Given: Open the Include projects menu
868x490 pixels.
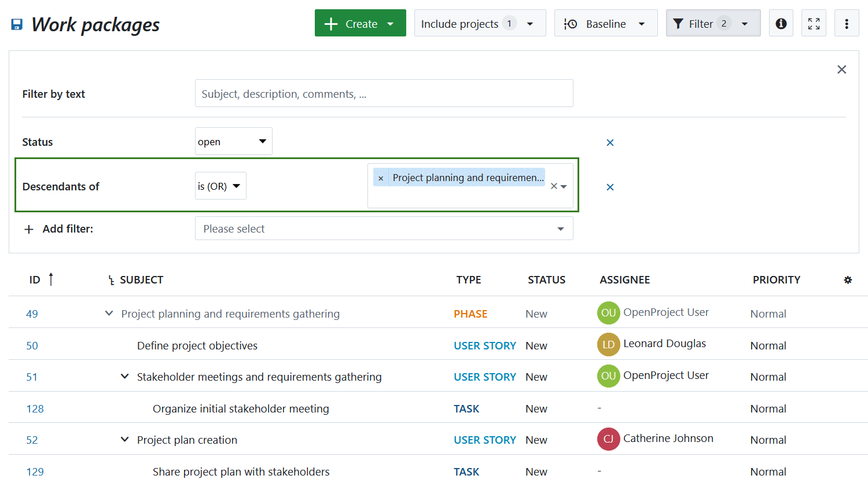Looking at the screenshot, I should click(480, 23).
